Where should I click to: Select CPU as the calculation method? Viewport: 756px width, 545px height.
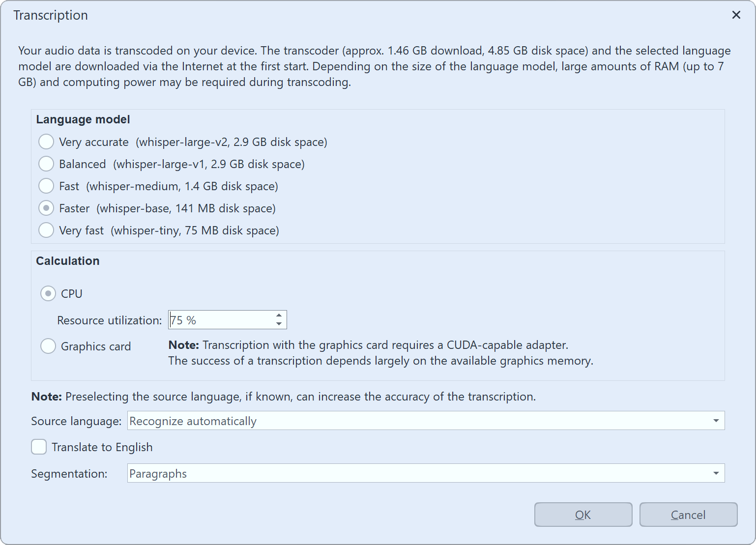[x=48, y=293]
